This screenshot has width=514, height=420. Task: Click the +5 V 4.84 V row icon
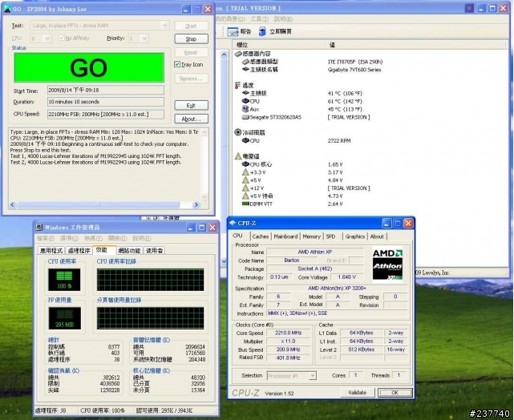coord(245,180)
